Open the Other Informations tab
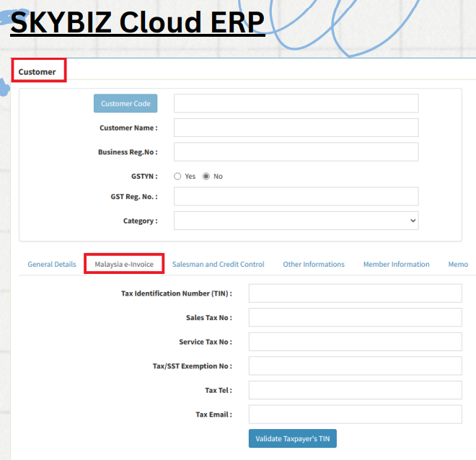The image size is (476, 460). point(314,265)
